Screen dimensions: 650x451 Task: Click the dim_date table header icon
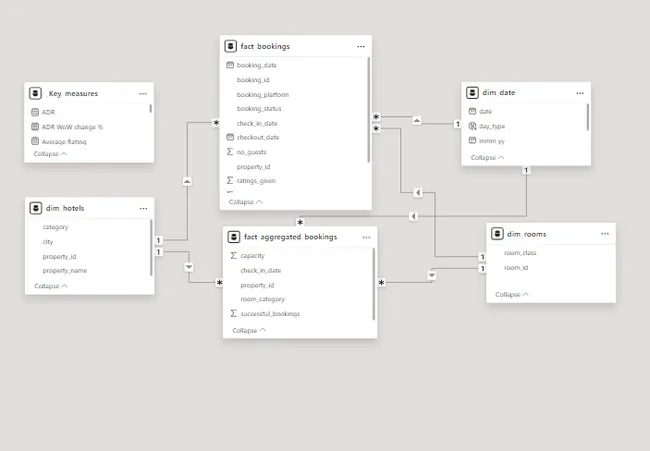[x=471, y=93]
